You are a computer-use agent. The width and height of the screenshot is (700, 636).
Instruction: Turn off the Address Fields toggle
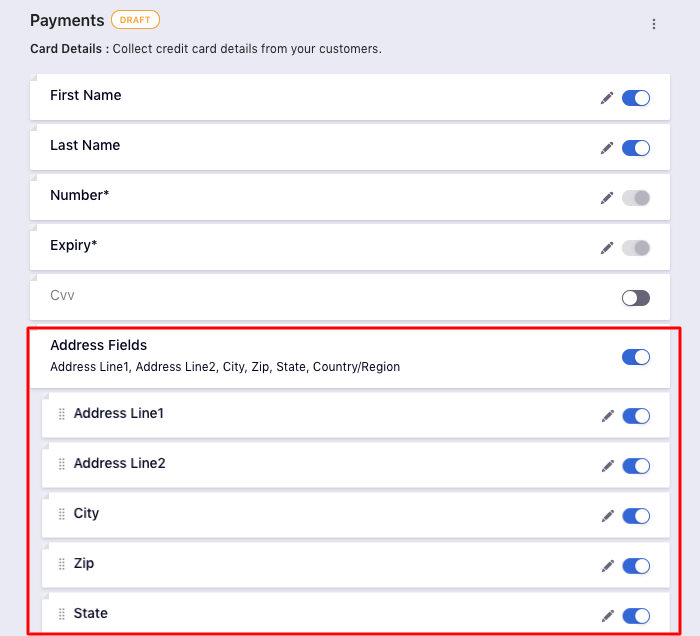[636, 357]
